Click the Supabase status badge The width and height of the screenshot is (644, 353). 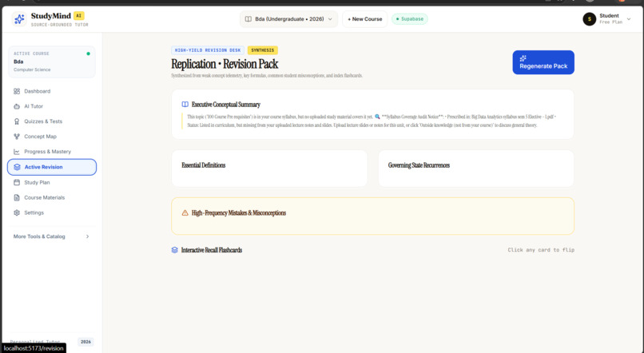tap(409, 19)
